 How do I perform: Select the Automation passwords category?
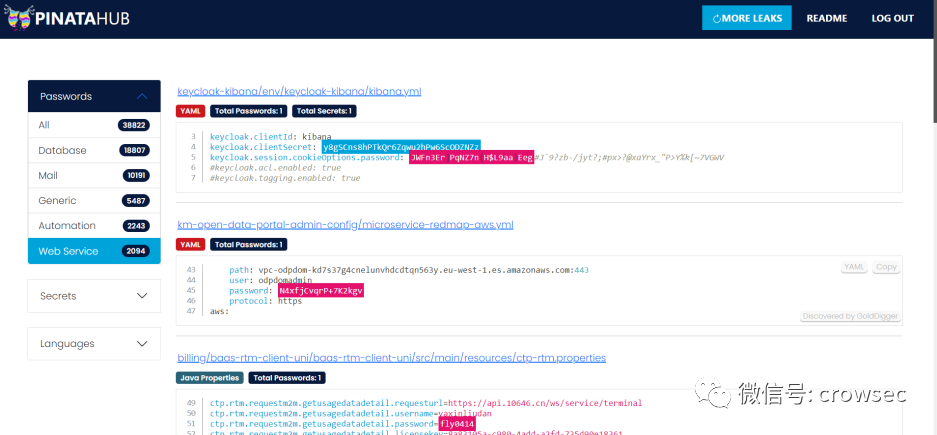pyautogui.click(x=94, y=226)
